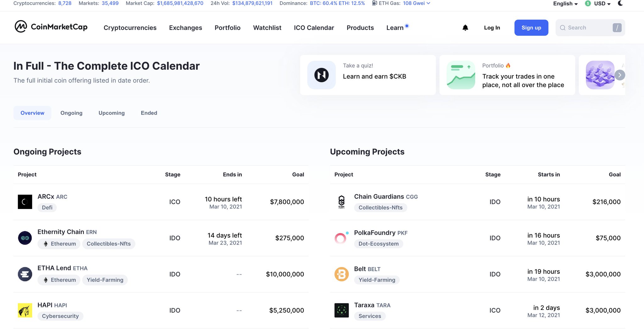Open the Cryptocurrencies menu
This screenshot has height=330, width=644.
point(130,28)
